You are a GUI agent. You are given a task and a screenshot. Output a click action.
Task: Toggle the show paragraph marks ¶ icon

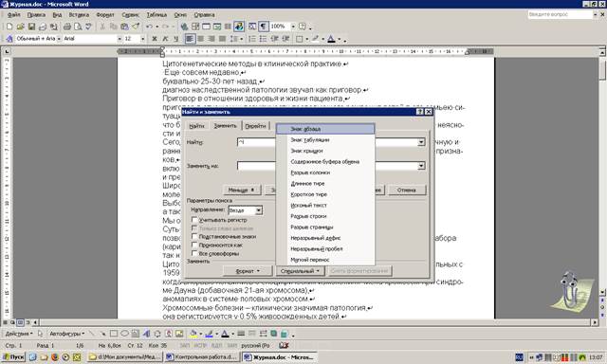coord(264,27)
